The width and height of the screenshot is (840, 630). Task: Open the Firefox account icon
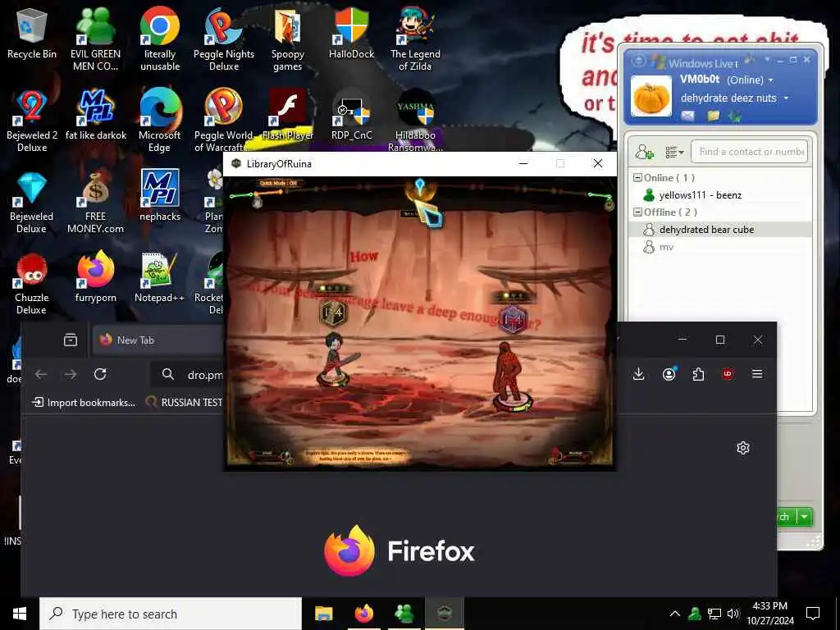(669, 374)
